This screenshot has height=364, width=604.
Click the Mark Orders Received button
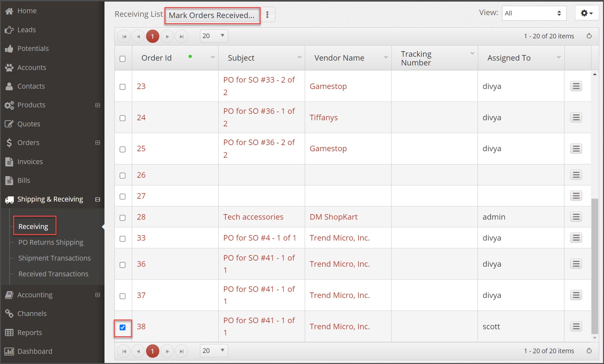click(212, 15)
